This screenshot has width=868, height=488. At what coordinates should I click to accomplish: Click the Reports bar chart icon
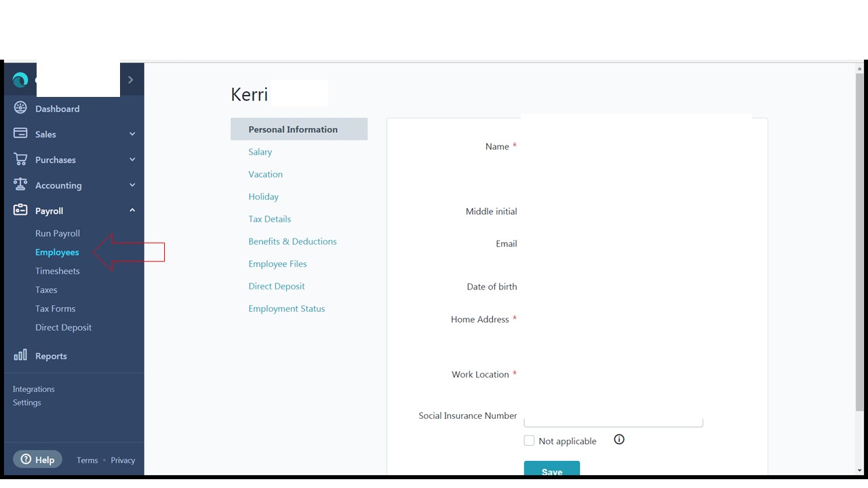20,355
